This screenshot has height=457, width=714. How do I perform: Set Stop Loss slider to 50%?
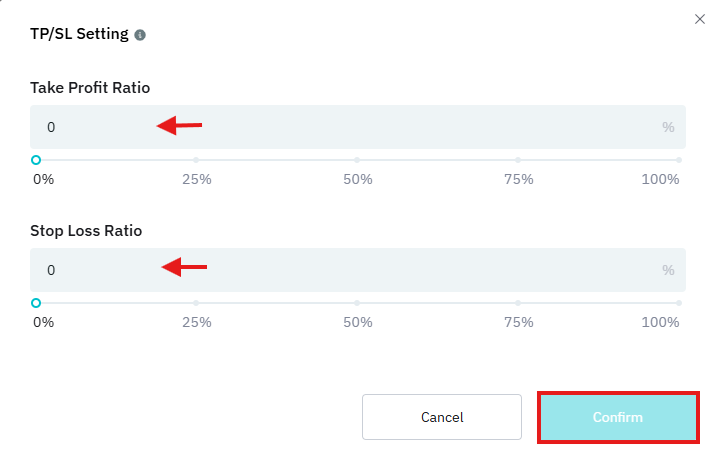pos(357,303)
